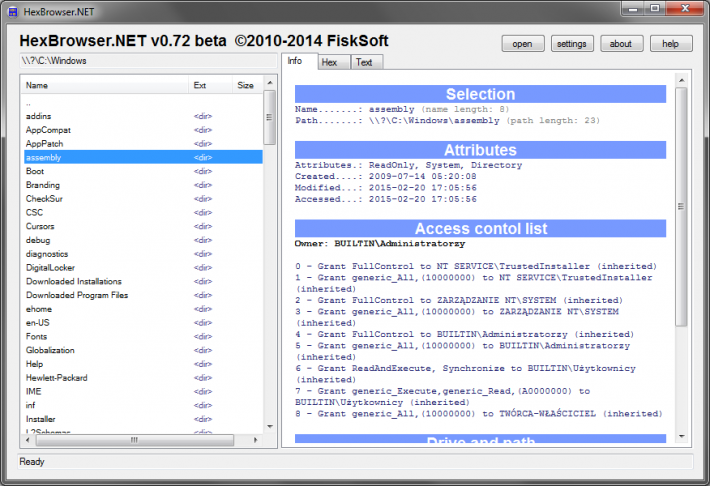Sort file list by Ext column

[x=211, y=85]
